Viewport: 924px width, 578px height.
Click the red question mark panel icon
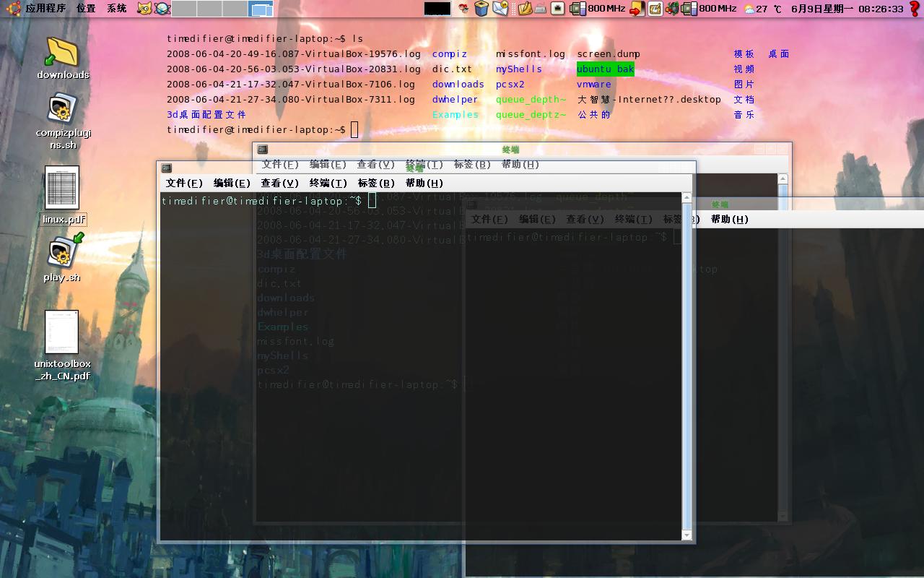(x=914, y=9)
